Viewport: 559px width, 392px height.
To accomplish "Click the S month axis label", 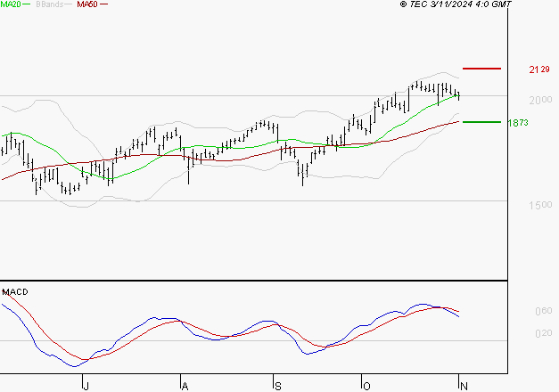I will pyautogui.click(x=278, y=386).
